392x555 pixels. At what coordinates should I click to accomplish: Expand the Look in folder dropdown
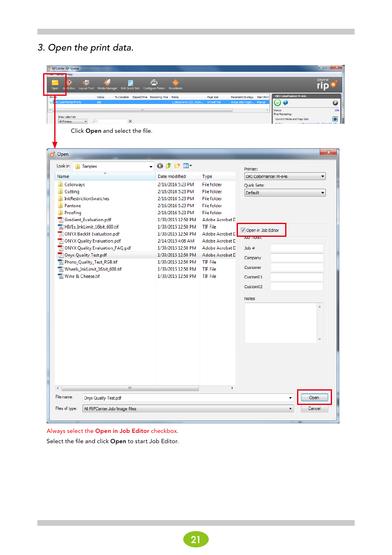[151, 166]
